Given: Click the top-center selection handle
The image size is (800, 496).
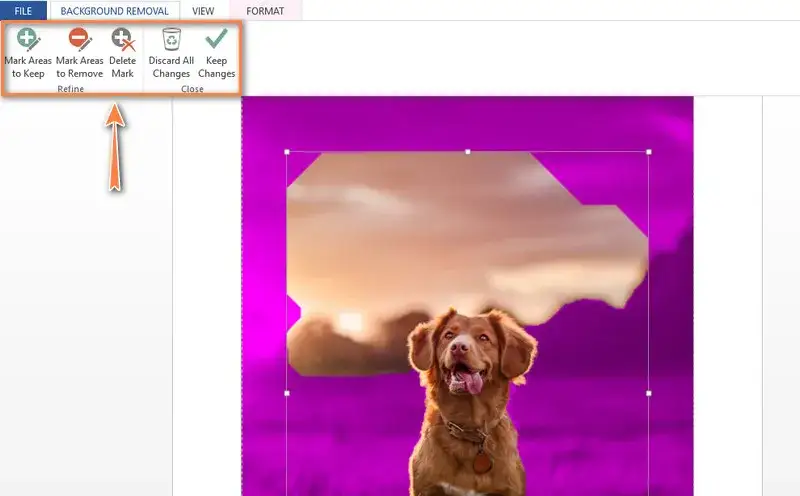Looking at the screenshot, I should (x=468, y=152).
